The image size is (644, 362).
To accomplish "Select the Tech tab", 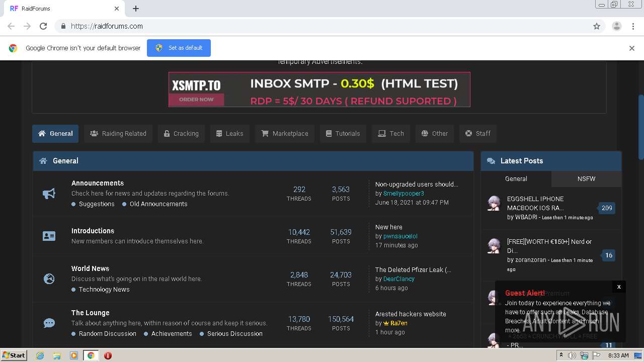I will click(x=391, y=134).
